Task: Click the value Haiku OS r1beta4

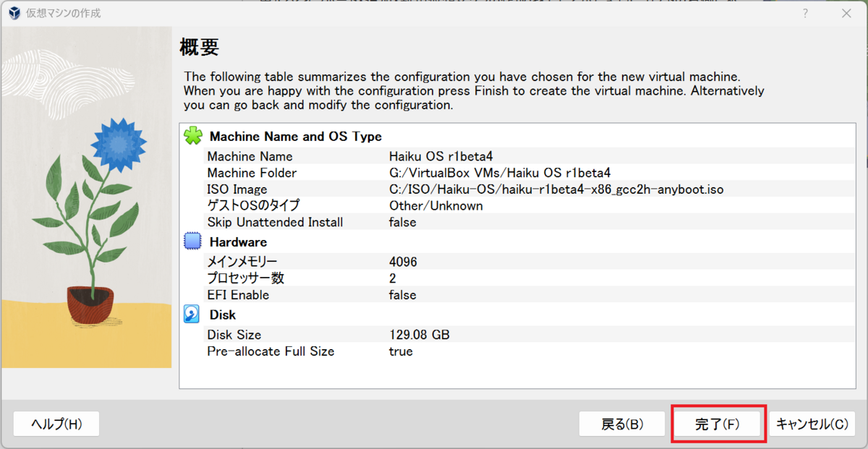Action: tap(441, 156)
